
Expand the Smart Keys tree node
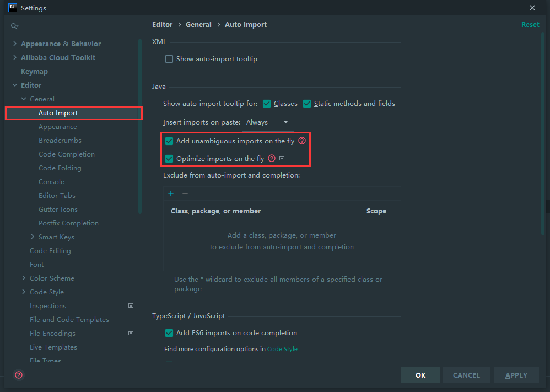pyautogui.click(x=33, y=237)
